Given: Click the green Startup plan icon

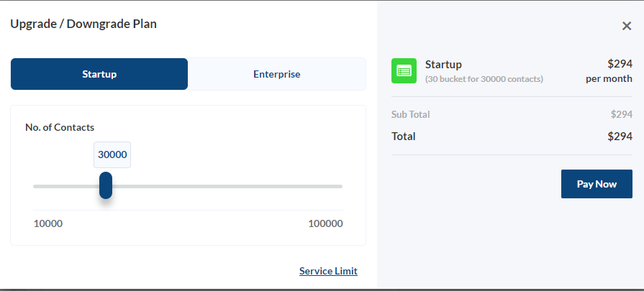Looking at the screenshot, I should pyautogui.click(x=404, y=71).
